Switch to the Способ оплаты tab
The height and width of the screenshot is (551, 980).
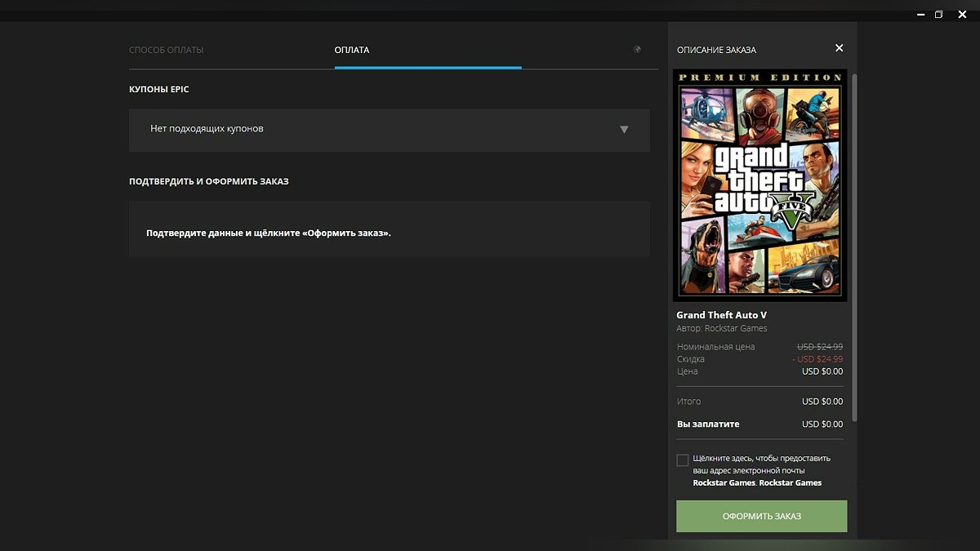pyautogui.click(x=166, y=50)
